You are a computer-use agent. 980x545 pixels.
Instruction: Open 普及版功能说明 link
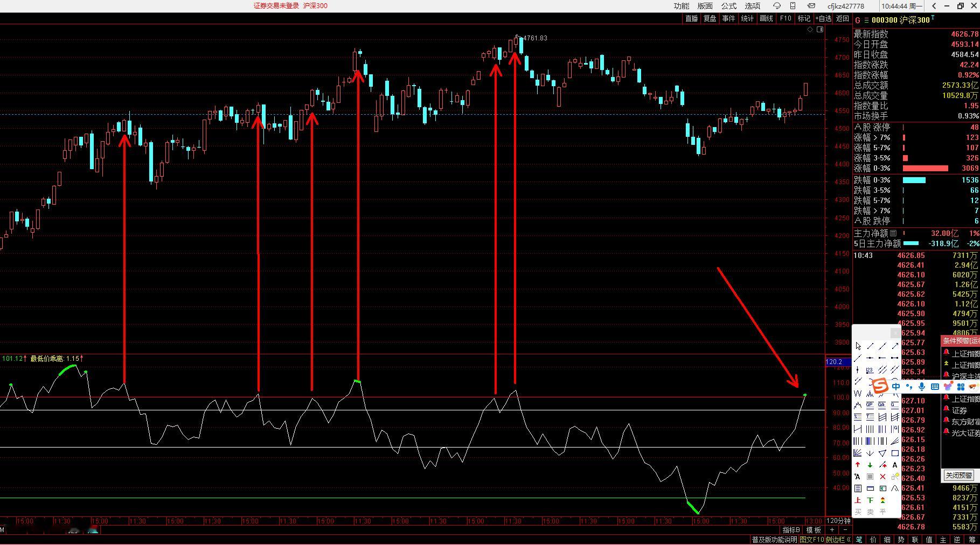774,540
